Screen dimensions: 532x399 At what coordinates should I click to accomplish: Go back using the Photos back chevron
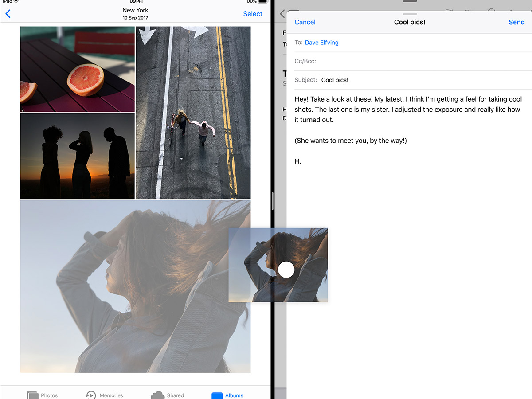click(x=8, y=14)
